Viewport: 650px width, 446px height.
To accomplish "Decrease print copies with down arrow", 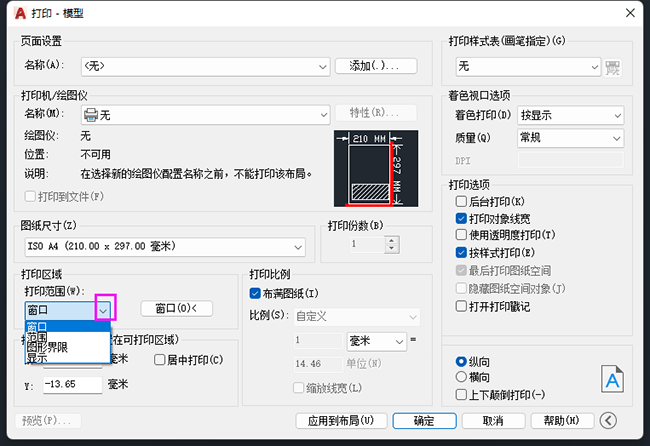I will pyautogui.click(x=391, y=248).
